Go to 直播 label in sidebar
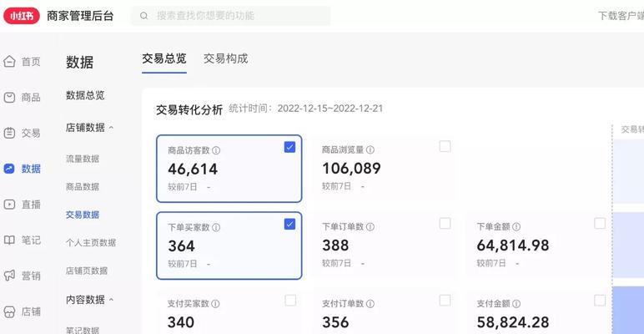Viewport: 644px width, 334px height. tap(31, 205)
